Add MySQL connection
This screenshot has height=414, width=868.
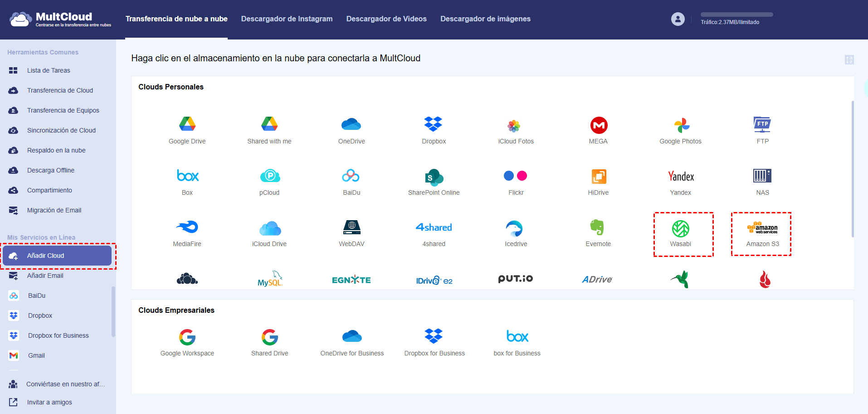270,279
